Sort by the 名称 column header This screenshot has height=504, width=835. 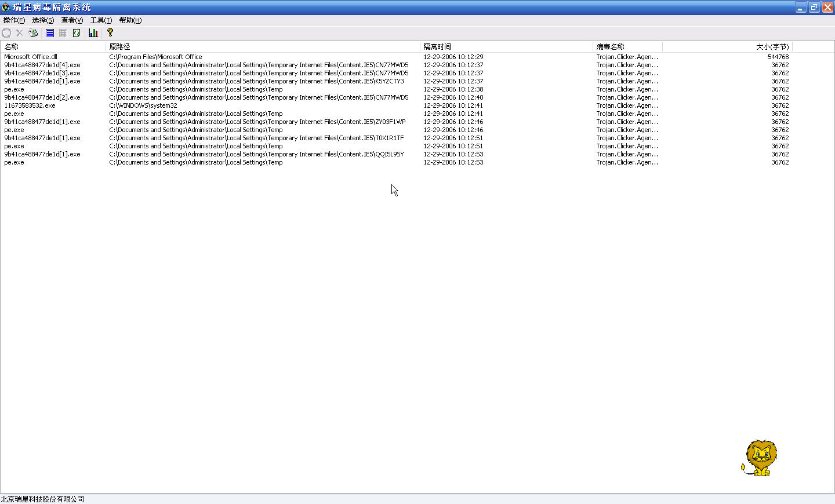click(x=53, y=46)
